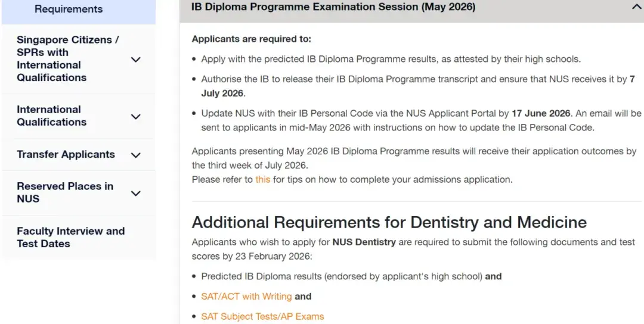The height and width of the screenshot is (324, 644).
Task: Click the IB Diploma Programme Examination Session header
Action: 333,7
